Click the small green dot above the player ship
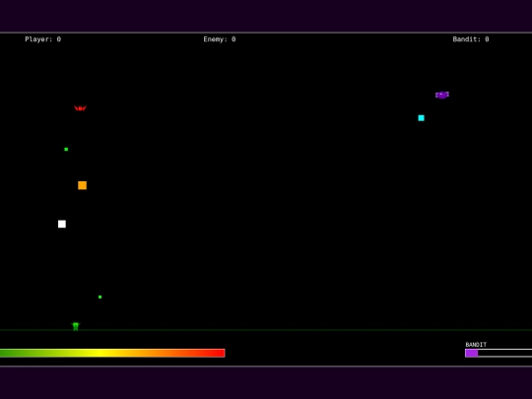The image size is (532, 399). [x=100, y=297]
